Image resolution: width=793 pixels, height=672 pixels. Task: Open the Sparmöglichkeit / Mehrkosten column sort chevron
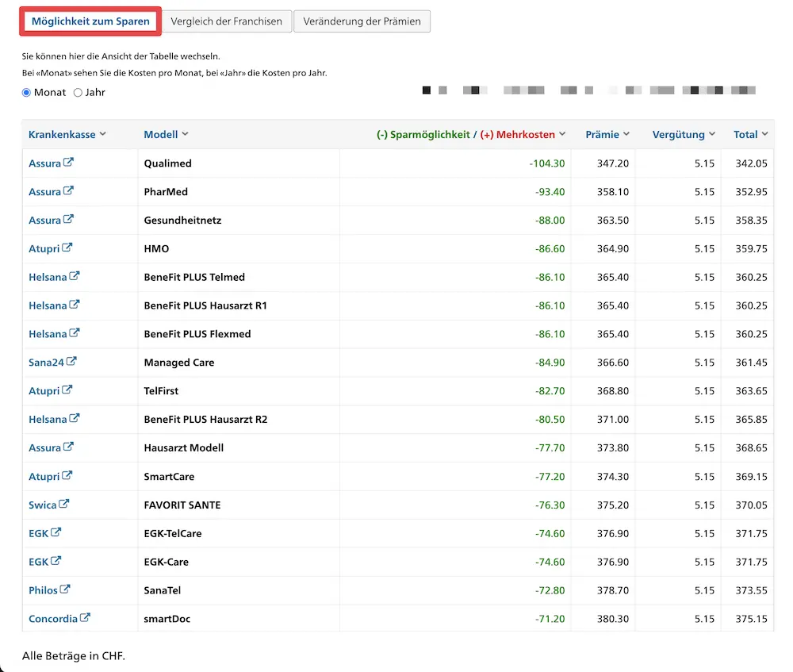pos(562,134)
